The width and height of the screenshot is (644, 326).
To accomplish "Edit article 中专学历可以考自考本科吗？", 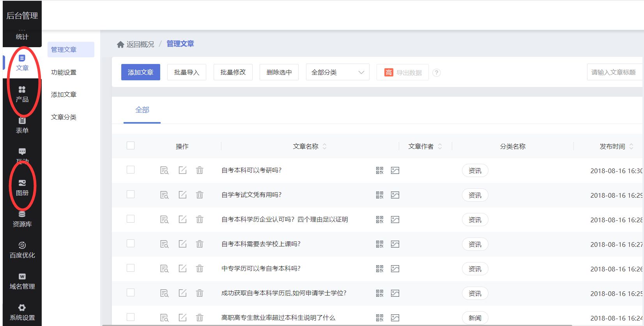I will click(x=182, y=269).
